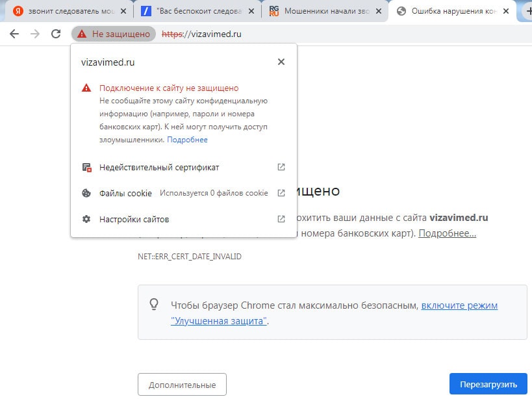The width and height of the screenshot is (532, 399).
Task: Click NET::ERR_CERT_DATE_INVALID error code
Action: 190,257
